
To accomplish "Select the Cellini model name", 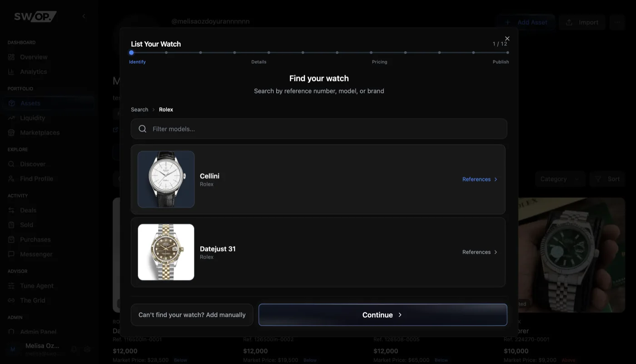I will pyautogui.click(x=209, y=176).
